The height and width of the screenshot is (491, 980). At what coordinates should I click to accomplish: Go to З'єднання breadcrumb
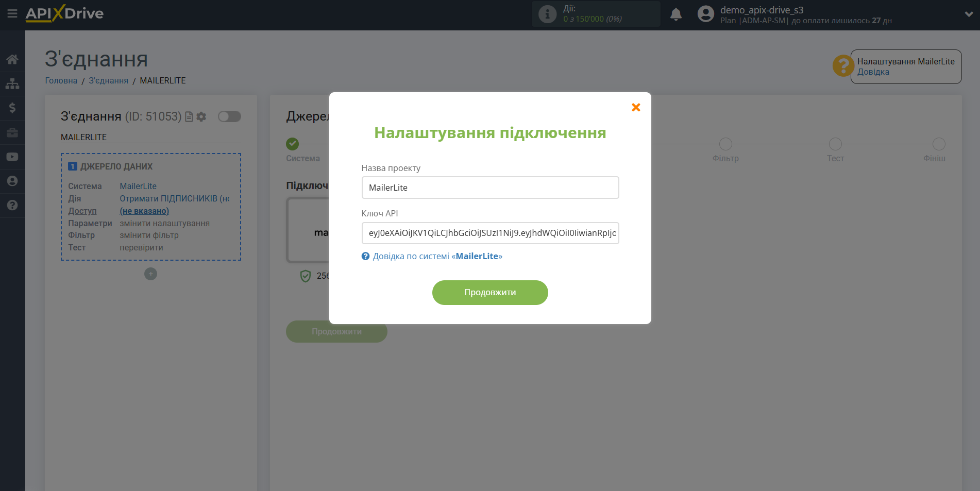pos(108,80)
